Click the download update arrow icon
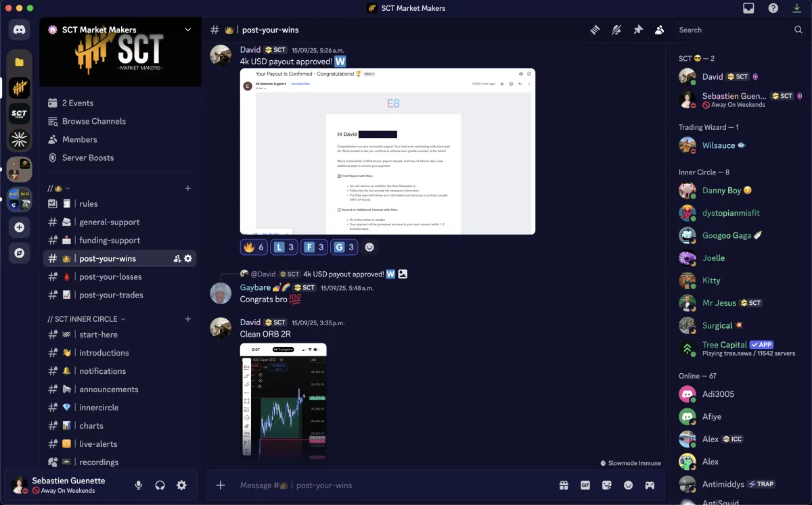 tap(798, 8)
